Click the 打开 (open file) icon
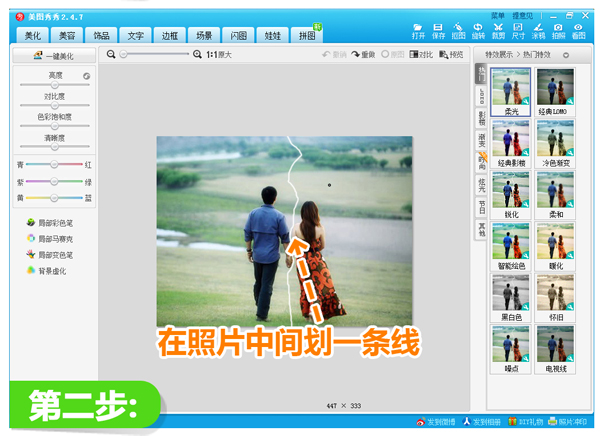Image resolution: width=600 pixels, height=436 pixels. click(418, 28)
